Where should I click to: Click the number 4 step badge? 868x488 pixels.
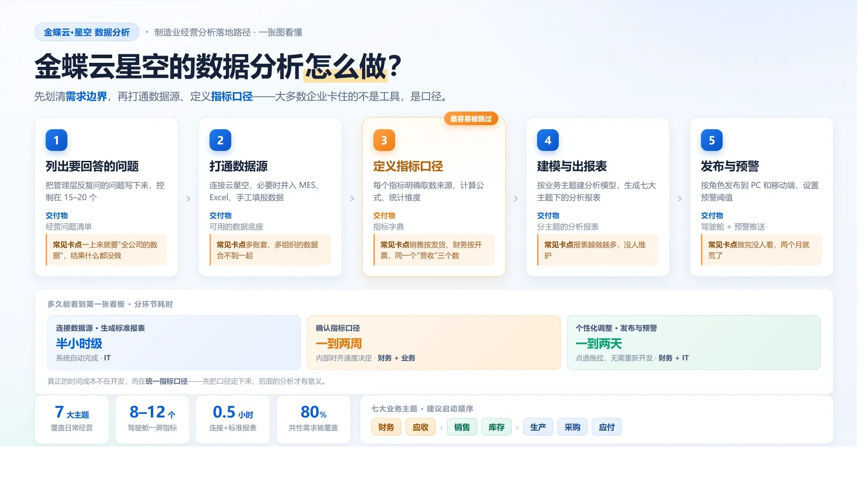coord(548,140)
